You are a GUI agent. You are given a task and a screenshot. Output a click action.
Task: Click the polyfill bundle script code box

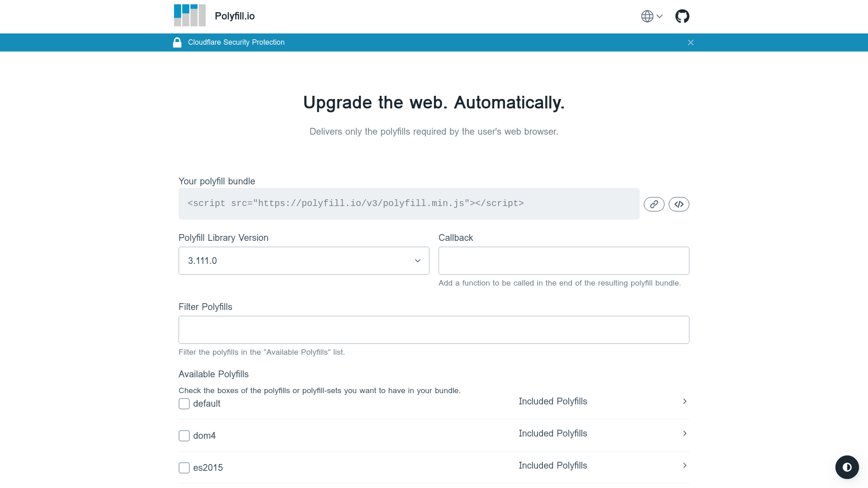[x=409, y=204]
